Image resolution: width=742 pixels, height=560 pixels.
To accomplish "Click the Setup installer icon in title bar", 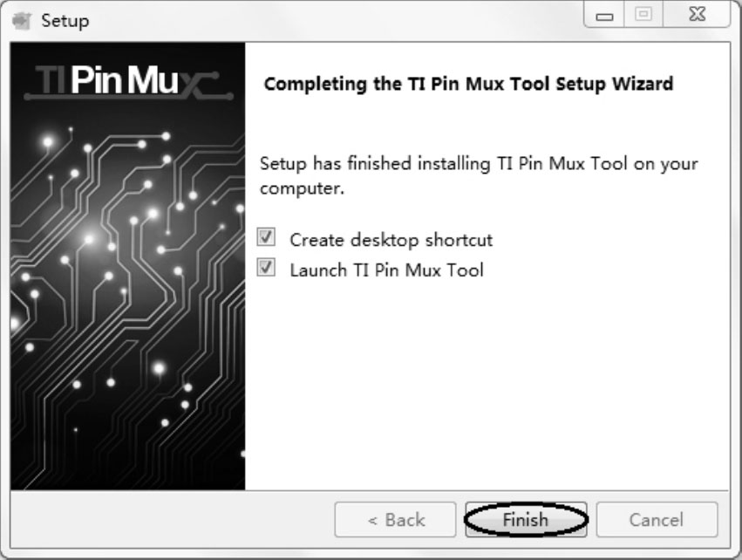I will (x=22, y=21).
